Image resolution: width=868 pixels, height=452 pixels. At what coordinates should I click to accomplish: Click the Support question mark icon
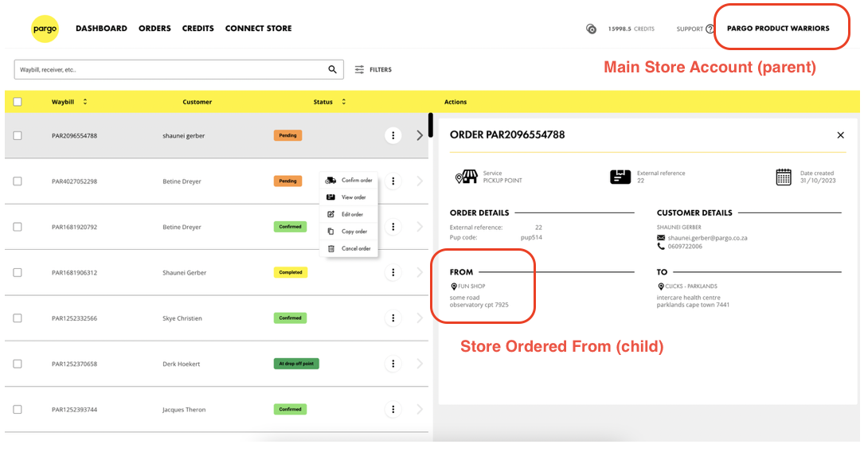coord(710,29)
